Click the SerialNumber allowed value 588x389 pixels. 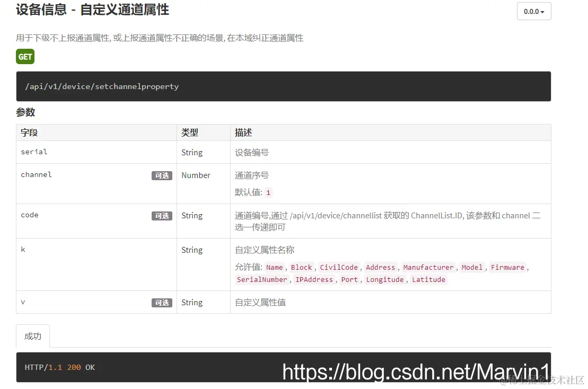pyautogui.click(x=262, y=280)
